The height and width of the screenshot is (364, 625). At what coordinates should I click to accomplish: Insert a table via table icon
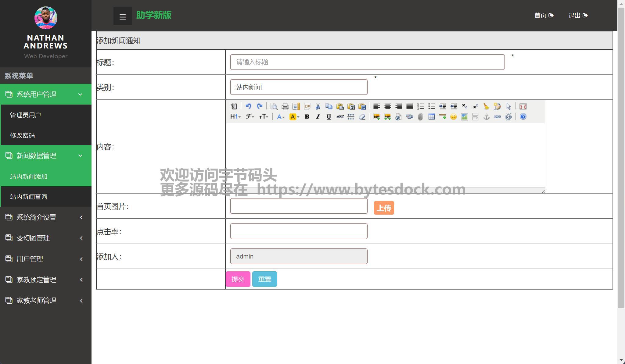pos(431,116)
